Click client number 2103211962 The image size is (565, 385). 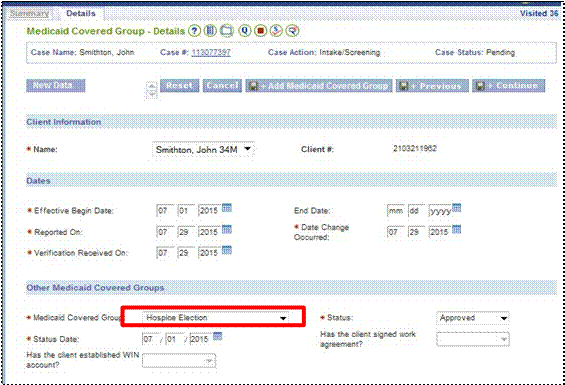coord(415,149)
